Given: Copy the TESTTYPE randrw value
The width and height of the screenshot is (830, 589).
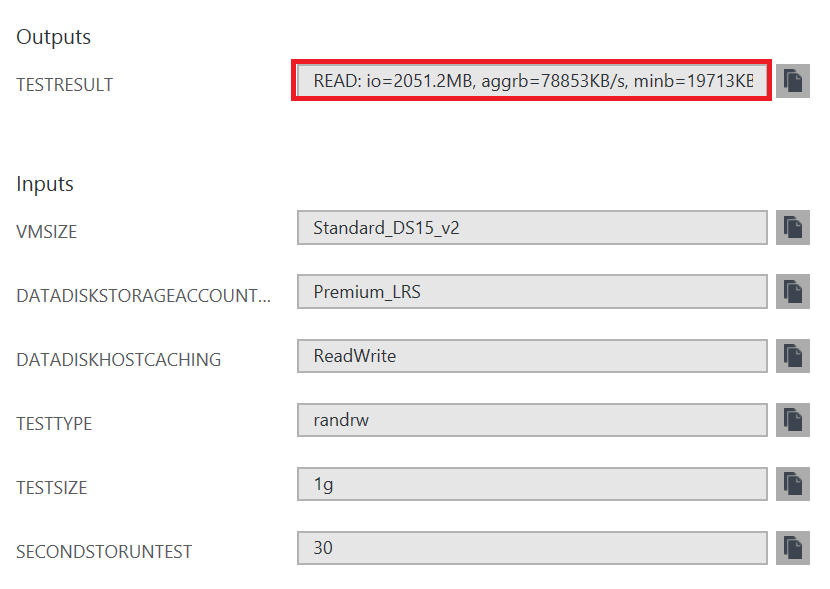Looking at the screenshot, I should (x=792, y=420).
